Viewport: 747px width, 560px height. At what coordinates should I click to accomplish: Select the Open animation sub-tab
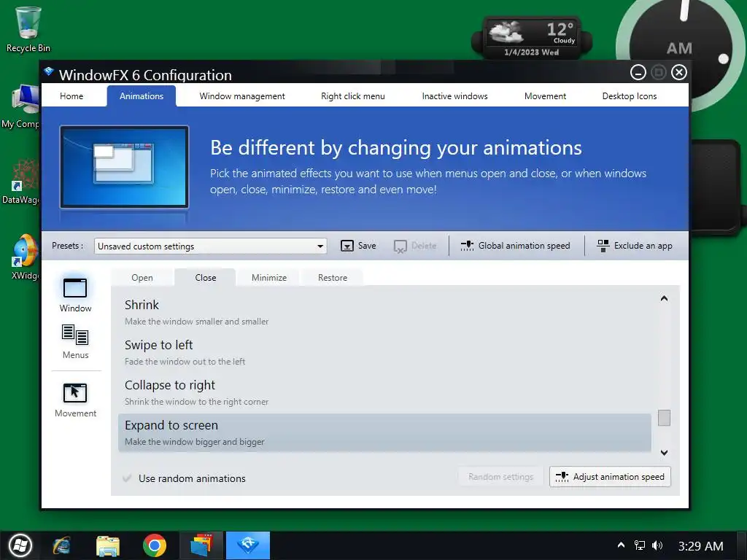(142, 278)
